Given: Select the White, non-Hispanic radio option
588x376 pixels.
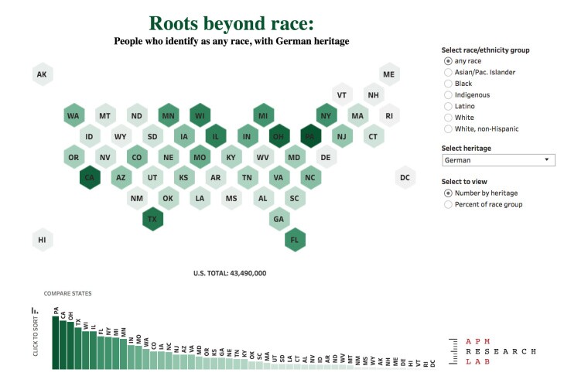Looking at the screenshot, I should 448,128.
